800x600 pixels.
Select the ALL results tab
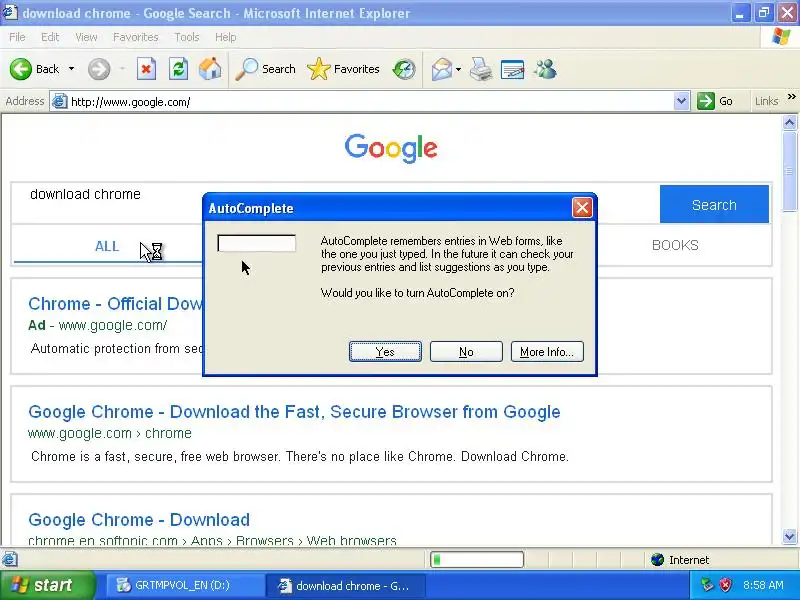(107, 246)
